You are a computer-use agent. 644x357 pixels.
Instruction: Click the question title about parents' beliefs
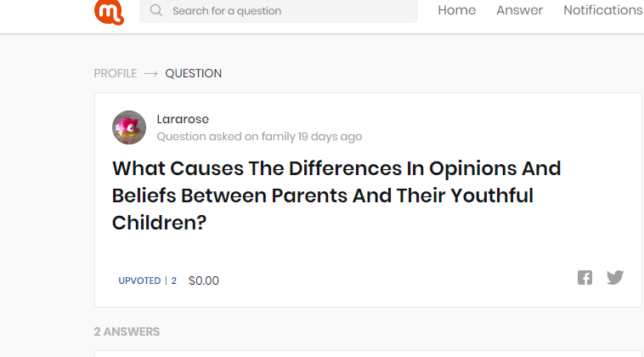coord(336,195)
